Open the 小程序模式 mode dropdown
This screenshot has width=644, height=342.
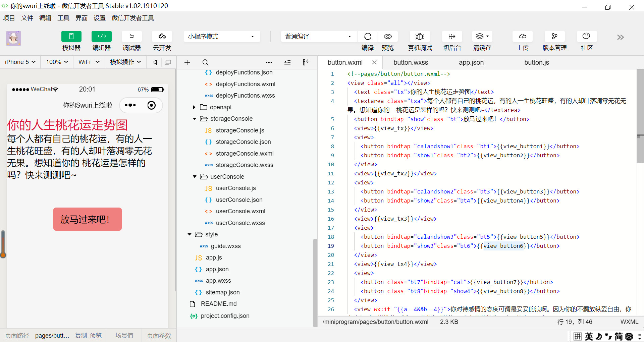click(222, 37)
